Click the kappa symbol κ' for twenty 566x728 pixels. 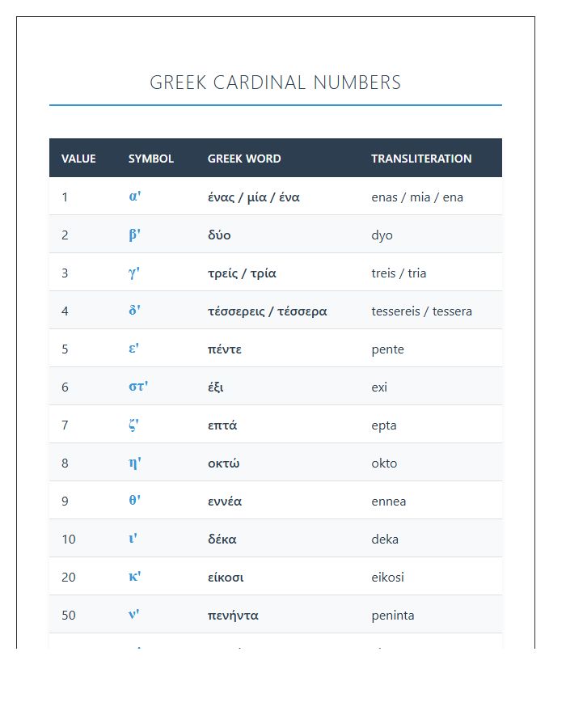[134, 576]
